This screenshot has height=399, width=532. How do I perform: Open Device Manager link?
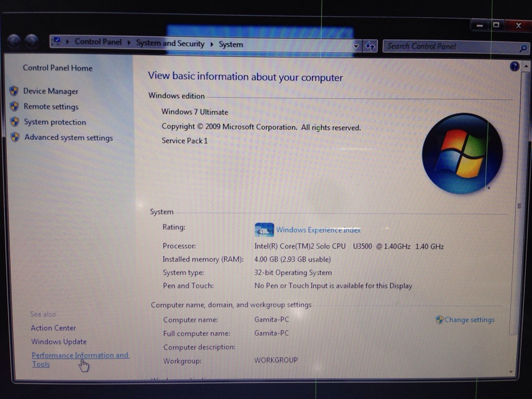click(51, 92)
